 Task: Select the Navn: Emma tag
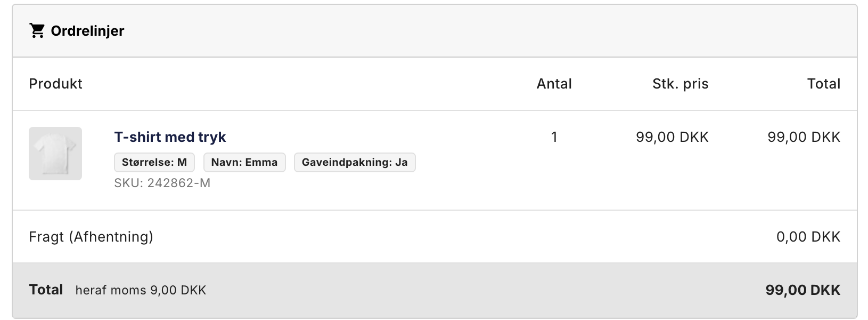click(244, 162)
